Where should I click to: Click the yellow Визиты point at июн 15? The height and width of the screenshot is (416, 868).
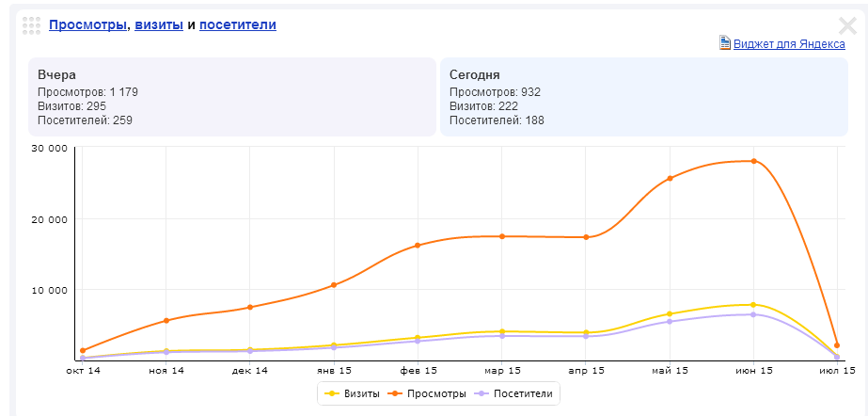(753, 305)
